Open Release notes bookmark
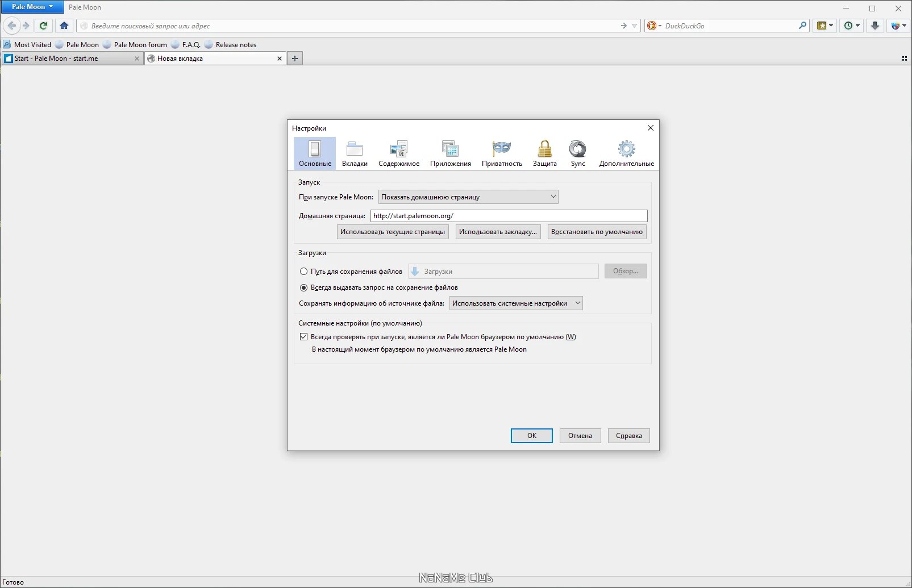The height and width of the screenshot is (588, 912). (231, 44)
